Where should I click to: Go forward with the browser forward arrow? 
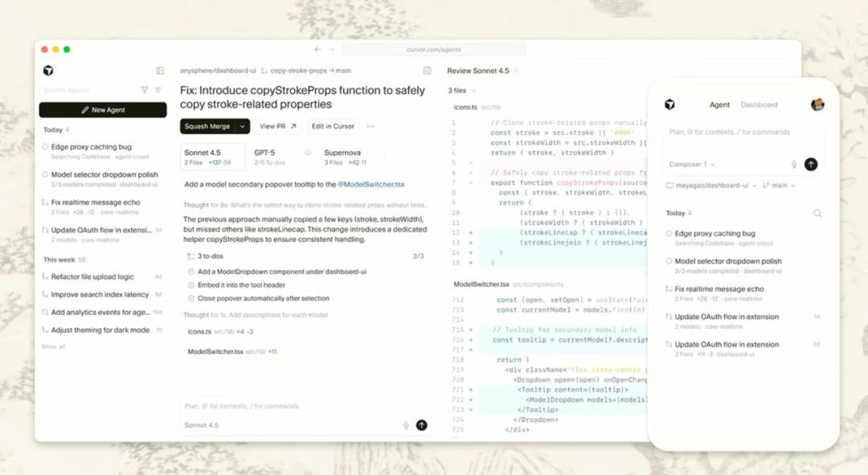coord(331,49)
